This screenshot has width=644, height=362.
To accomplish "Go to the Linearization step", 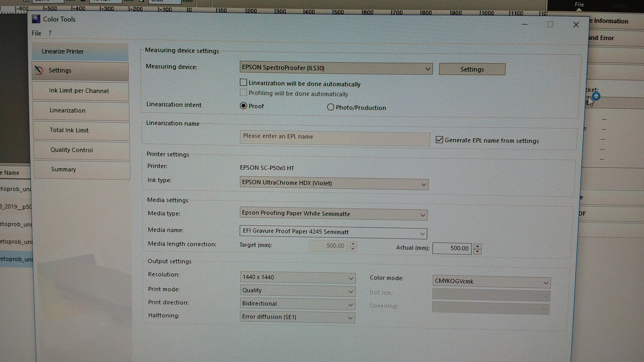I will (81, 111).
